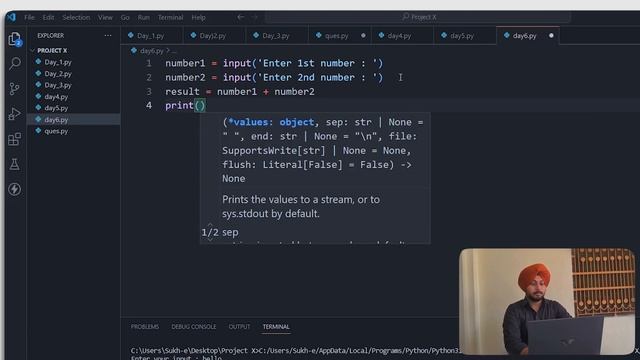Open the lightning bolt activity icon
This screenshot has height=360, width=640.
point(15,189)
